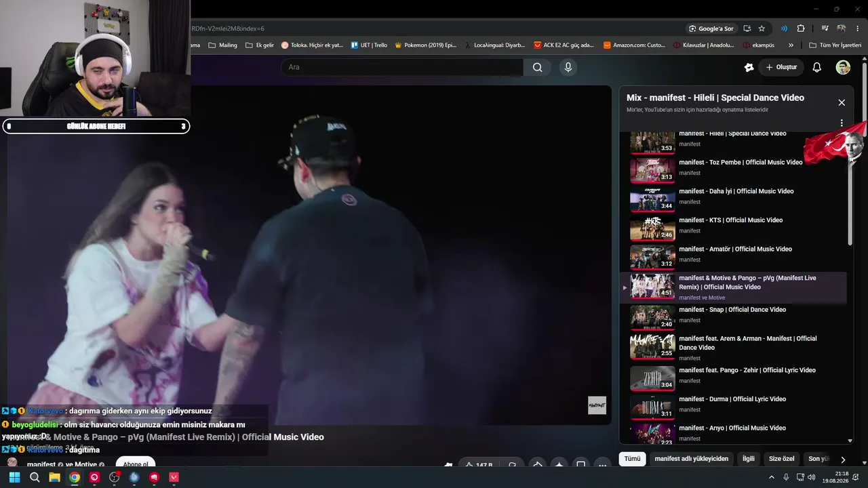This screenshot has height=488, width=868.
Task: Click the YouTube search magnifier button
Action: (x=537, y=67)
